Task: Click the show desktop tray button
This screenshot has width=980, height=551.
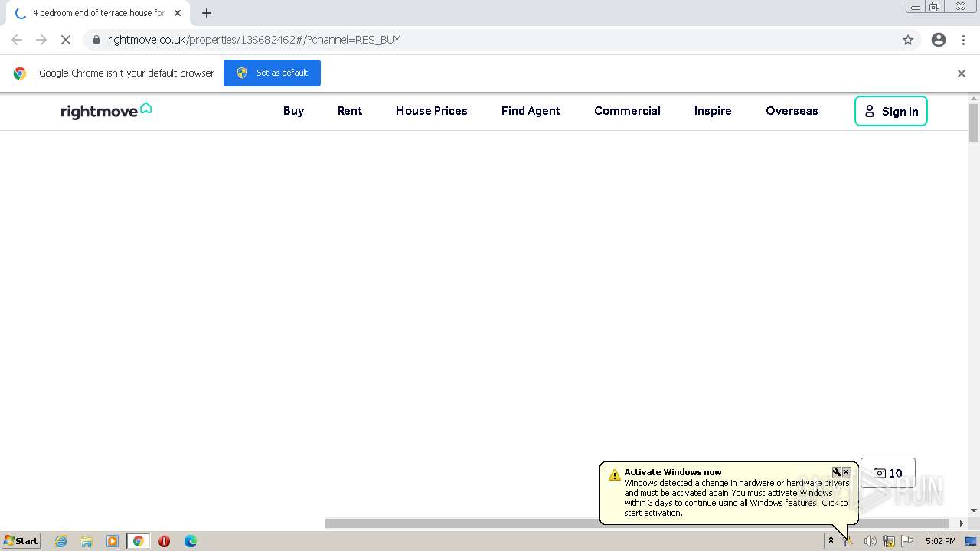Action: point(971,541)
